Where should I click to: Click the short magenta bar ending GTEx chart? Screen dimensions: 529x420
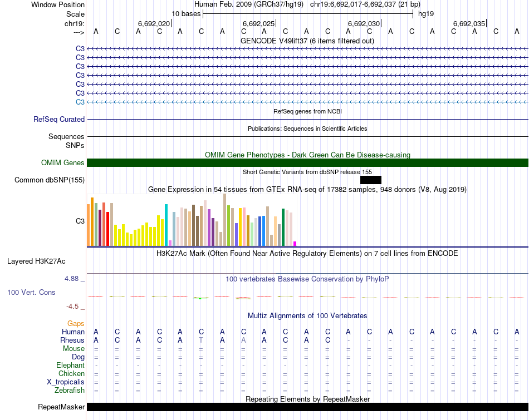point(295,244)
